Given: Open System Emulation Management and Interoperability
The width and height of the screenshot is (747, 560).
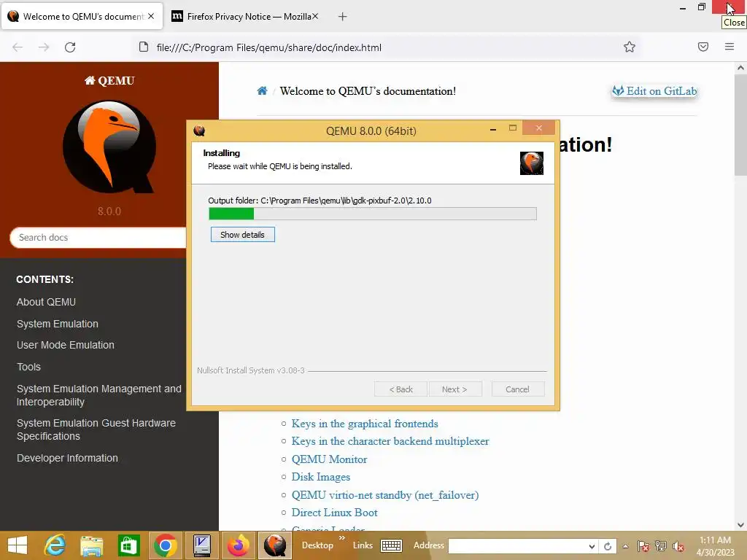Looking at the screenshot, I should coord(99,395).
